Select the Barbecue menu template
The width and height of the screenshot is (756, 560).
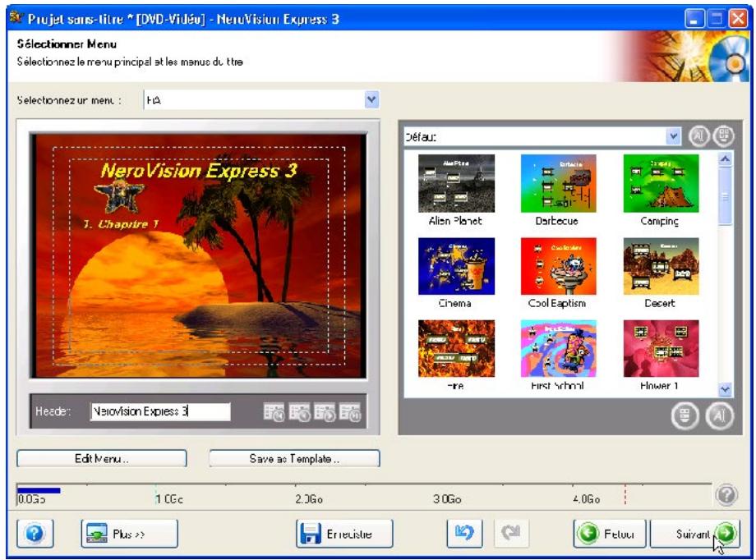click(x=558, y=190)
